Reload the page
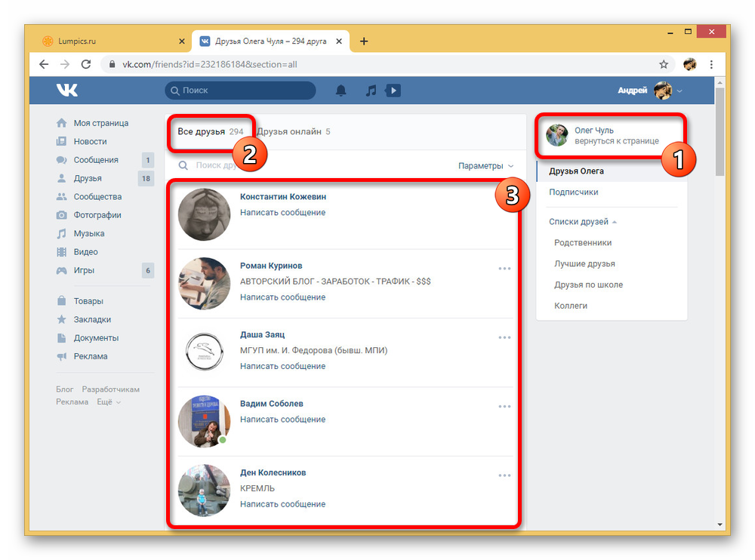The width and height of the screenshot is (755, 560). tap(86, 64)
